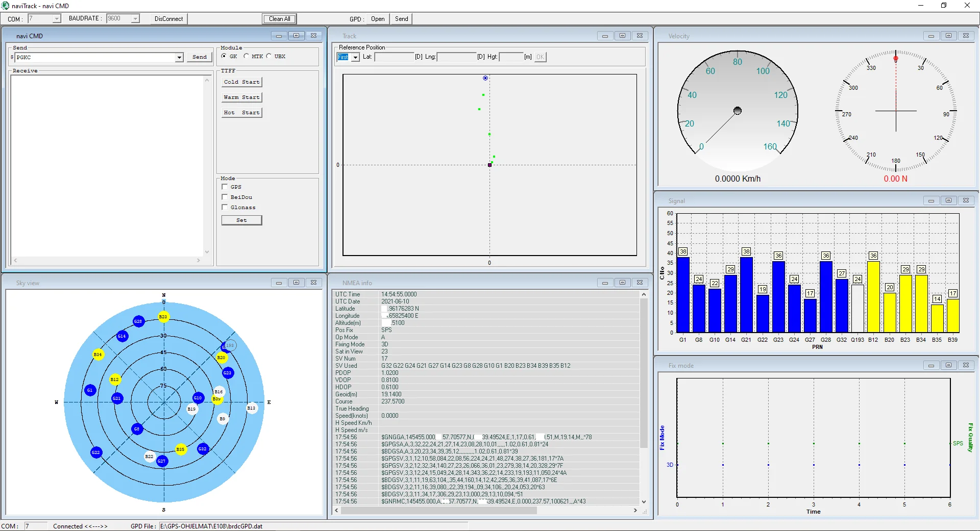980x531 pixels.
Task: Minimize the Signal panel window
Action: [931, 201]
